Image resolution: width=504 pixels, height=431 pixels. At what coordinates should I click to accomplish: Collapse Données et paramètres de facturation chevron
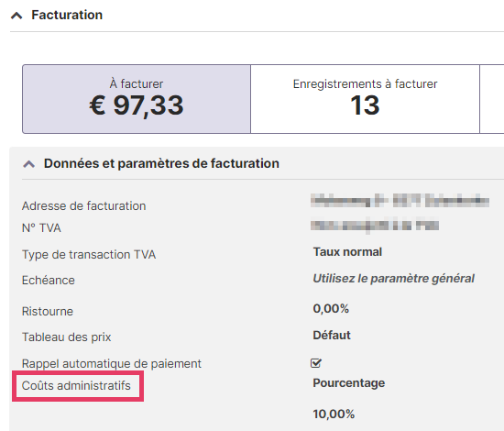29,164
